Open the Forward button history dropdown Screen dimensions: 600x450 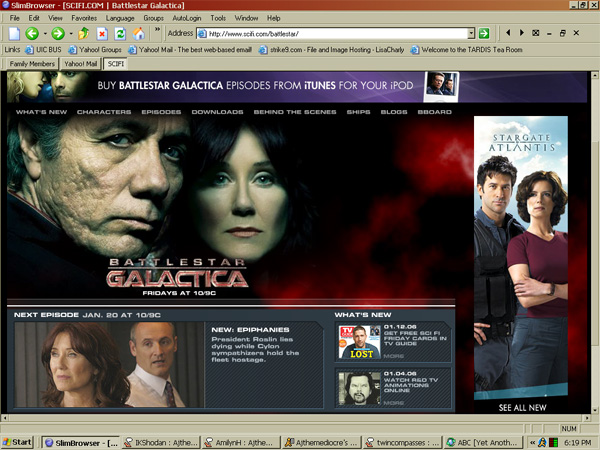tap(71, 34)
